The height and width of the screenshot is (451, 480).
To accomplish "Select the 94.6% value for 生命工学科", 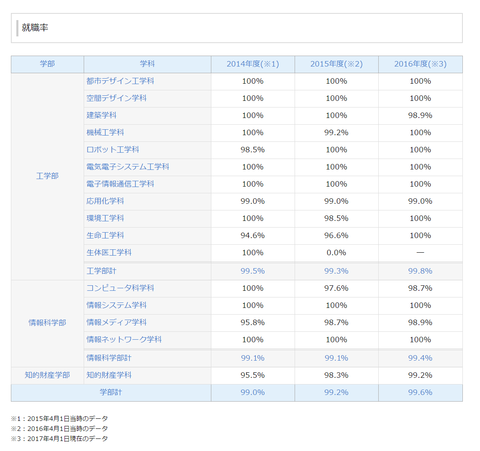I will tap(253, 236).
